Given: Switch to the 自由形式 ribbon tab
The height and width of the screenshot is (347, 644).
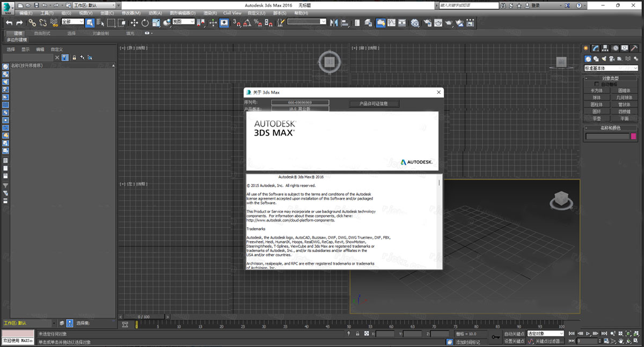Looking at the screenshot, I should coord(42,33).
